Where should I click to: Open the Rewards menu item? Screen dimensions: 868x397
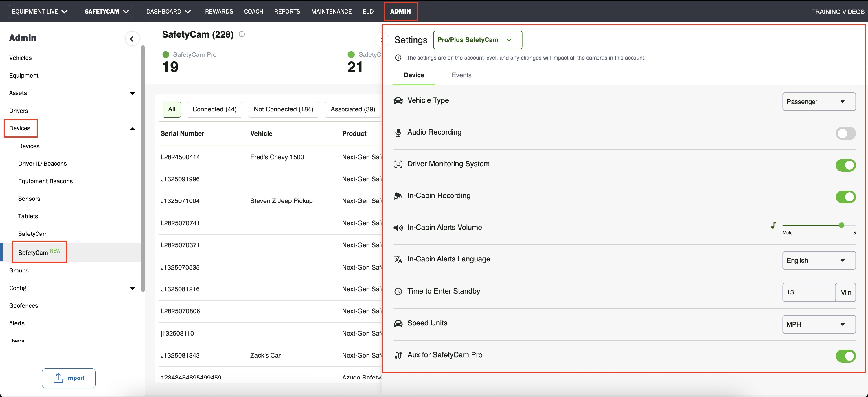(x=219, y=12)
